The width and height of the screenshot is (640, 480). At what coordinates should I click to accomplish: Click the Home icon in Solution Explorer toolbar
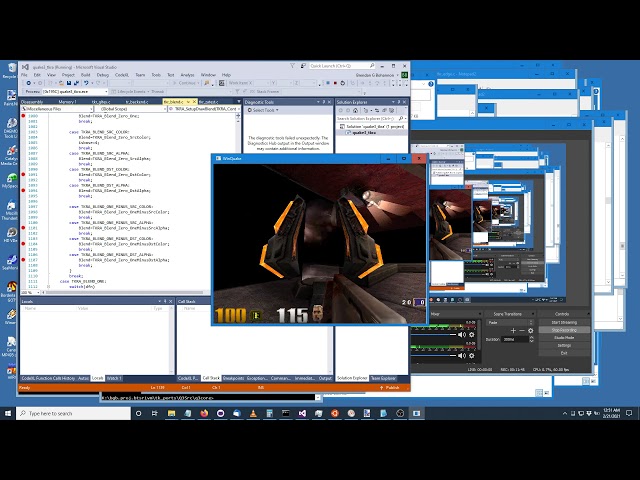coord(356,111)
